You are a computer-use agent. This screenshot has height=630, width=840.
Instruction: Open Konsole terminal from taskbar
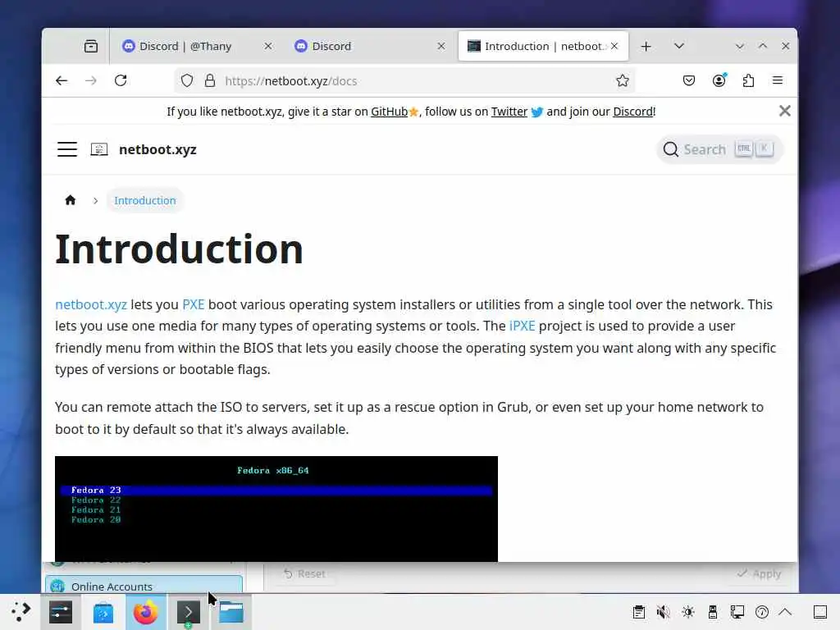188,612
